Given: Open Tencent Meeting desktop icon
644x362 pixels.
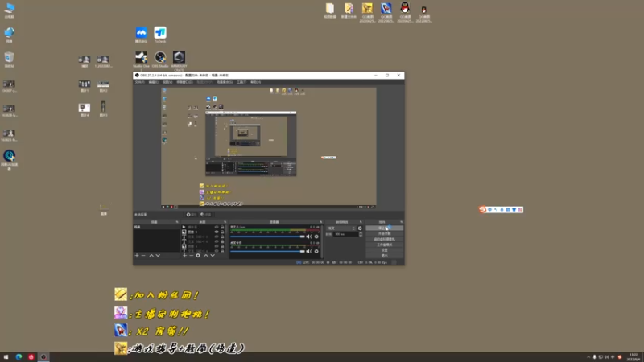Looking at the screenshot, I should (x=142, y=35).
